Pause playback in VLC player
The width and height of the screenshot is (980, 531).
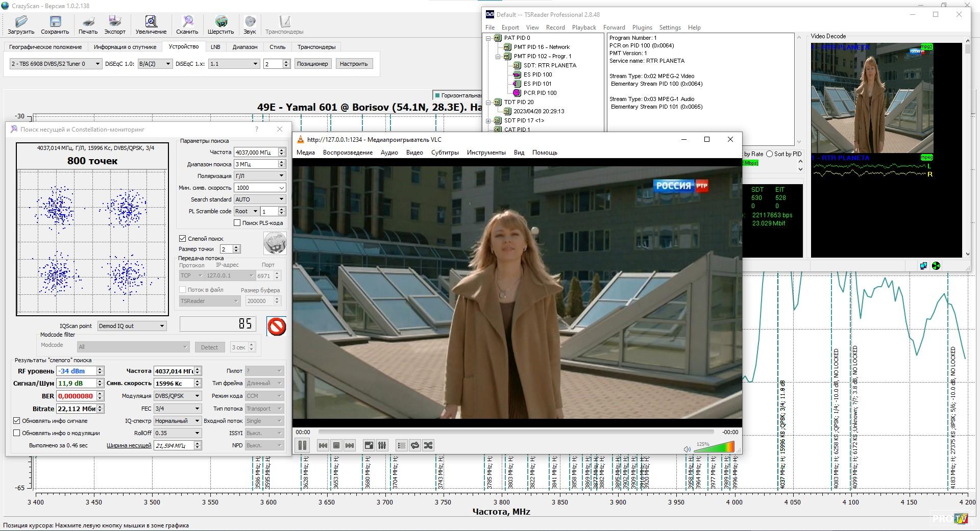(x=302, y=445)
